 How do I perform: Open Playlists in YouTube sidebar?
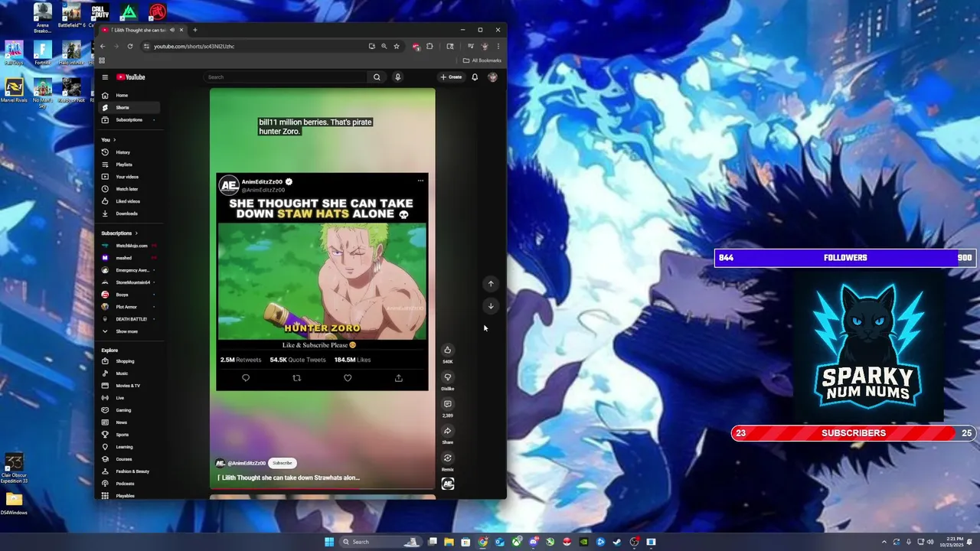click(129, 165)
